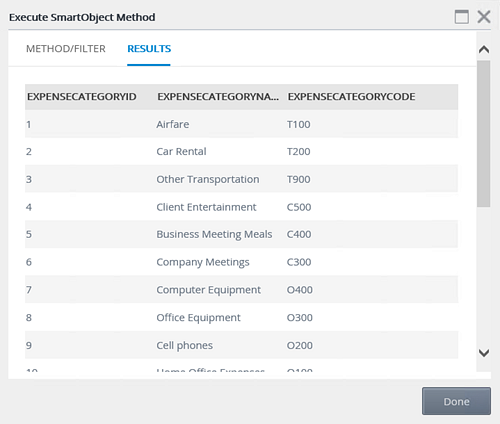Switch to the METHOD/FILTER tab
500x424 pixels.
click(x=66, y=49)
